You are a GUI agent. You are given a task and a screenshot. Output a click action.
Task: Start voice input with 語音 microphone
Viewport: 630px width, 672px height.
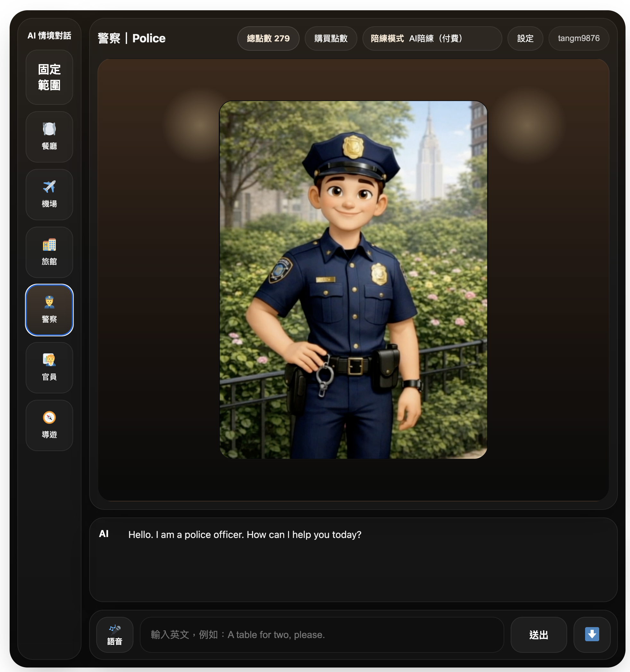[x=115, y=634]
